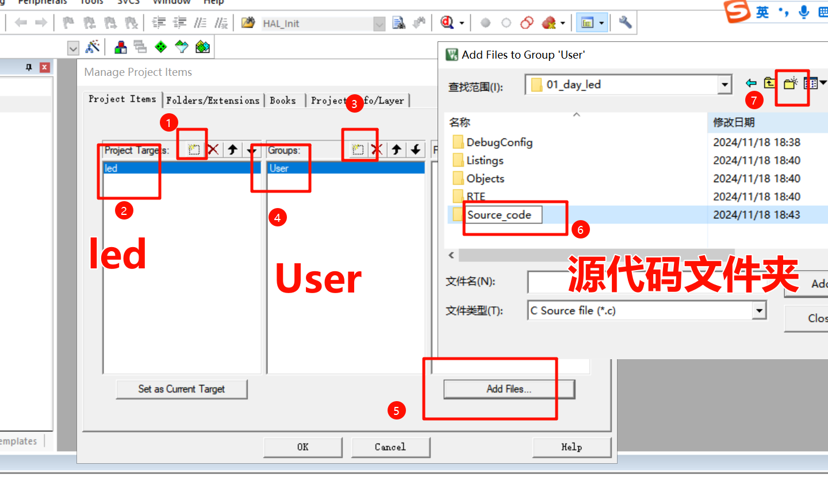
Task: Open the Help menu
Action: click(213, 2)
